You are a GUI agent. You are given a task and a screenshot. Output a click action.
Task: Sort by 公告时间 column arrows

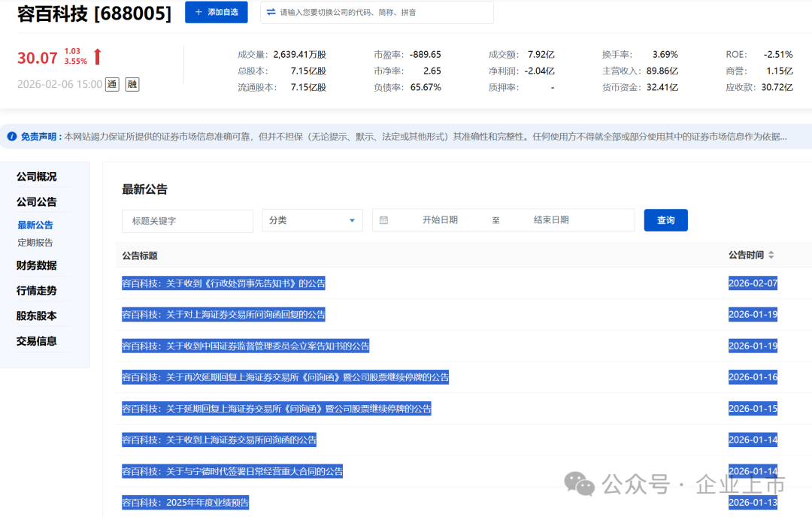click(771, 255)
